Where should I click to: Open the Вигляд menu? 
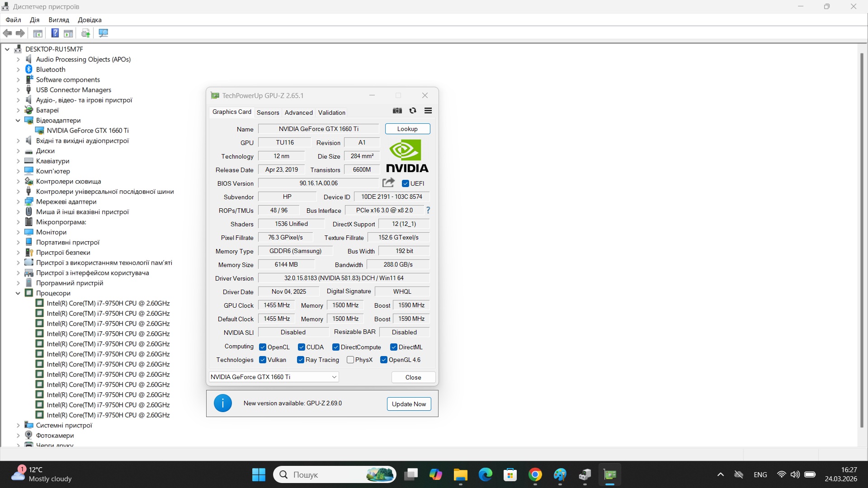(59, 20)
